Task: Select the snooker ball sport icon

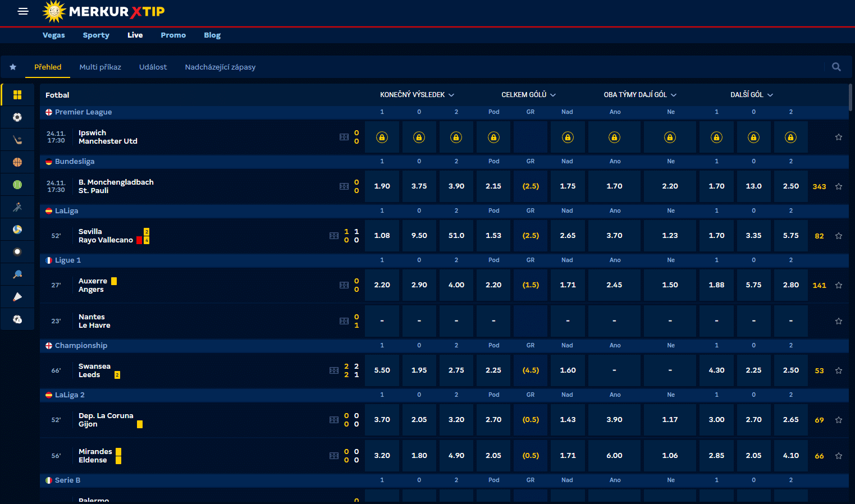Action: click(x=17, y=252)
